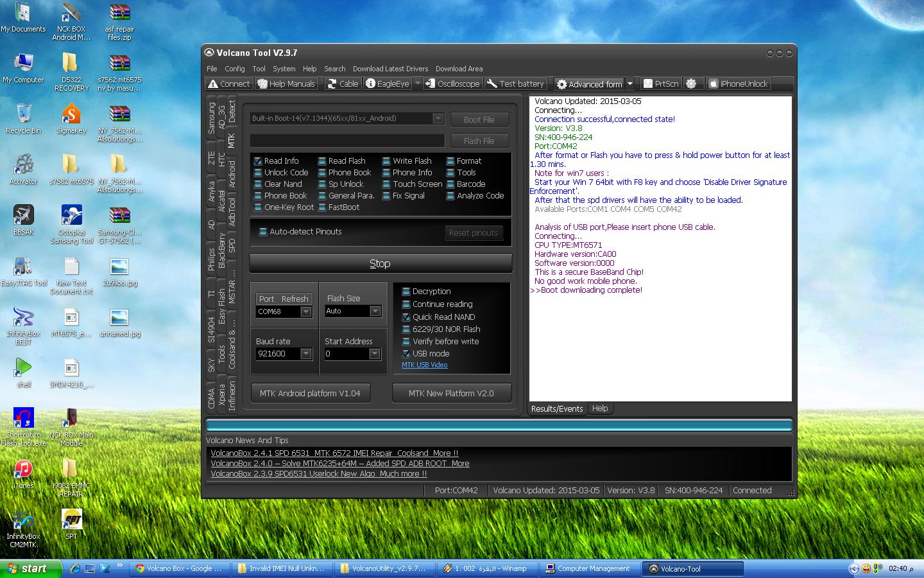
Task: Enable Verify before write
Action: [406, 341]
